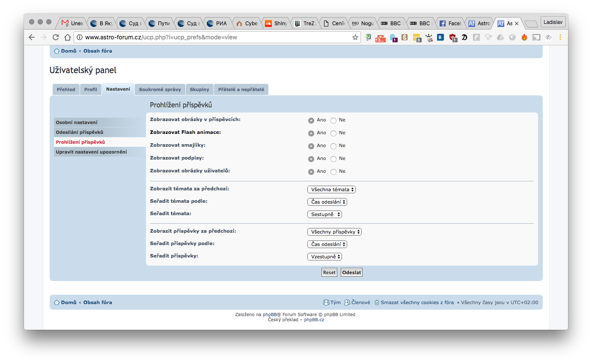Screen dimensions: 592x364
Task: Select Ano for Zobrazovat Flash animace
Action: coord(311,133)
